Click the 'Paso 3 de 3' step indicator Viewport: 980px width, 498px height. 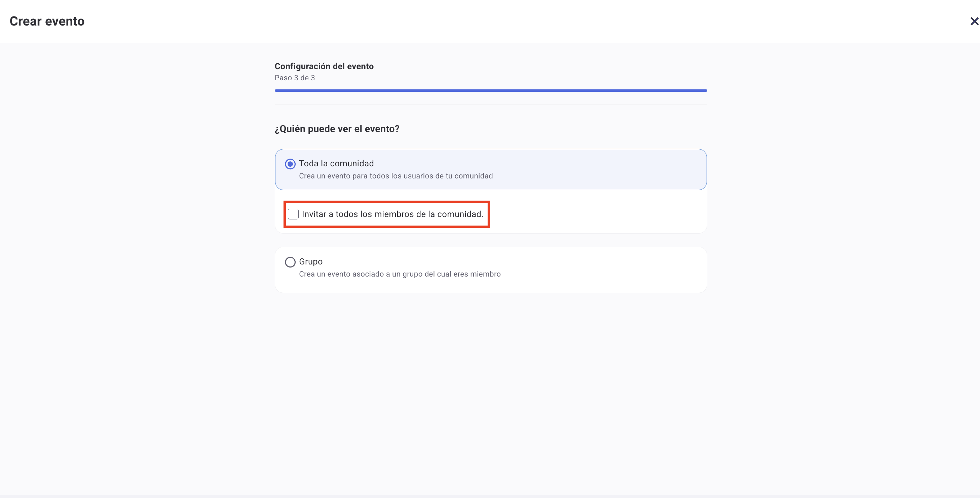(295, 78)
